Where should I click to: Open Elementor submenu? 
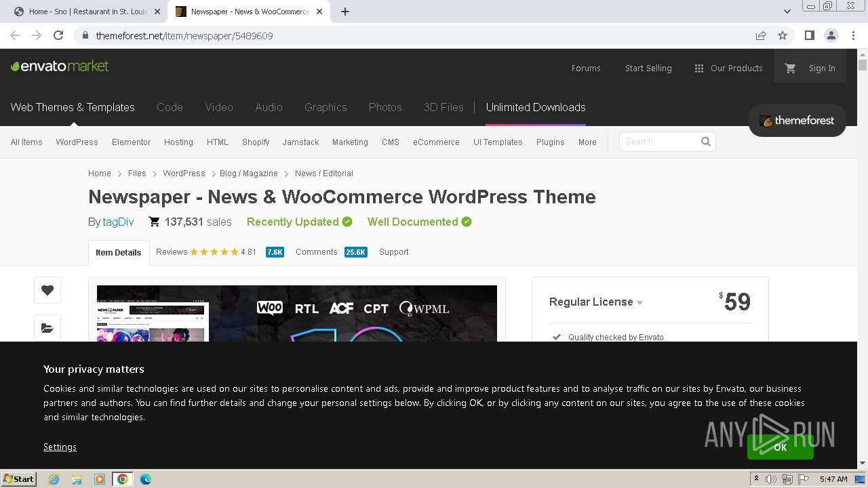(131, 142)
